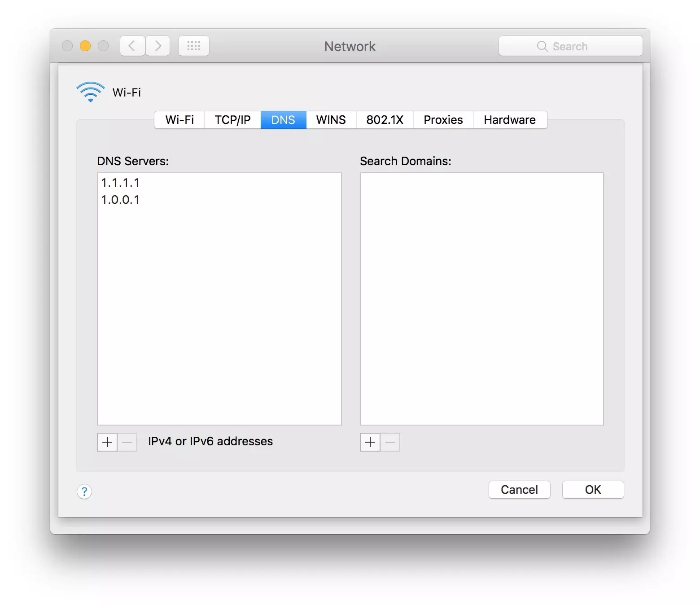Click the back navigation arrow
Image resolution: width=700 pixels, height=606 pixels.
tap(132, 46)
